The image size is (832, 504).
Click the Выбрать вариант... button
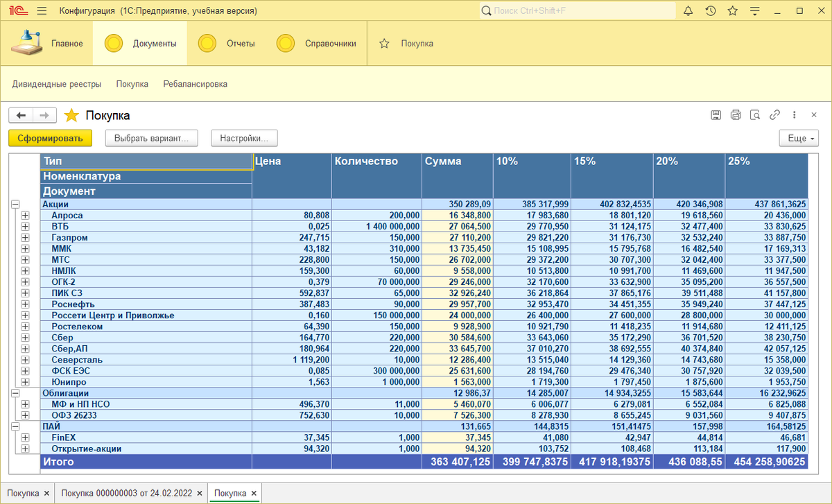(152, 138)
